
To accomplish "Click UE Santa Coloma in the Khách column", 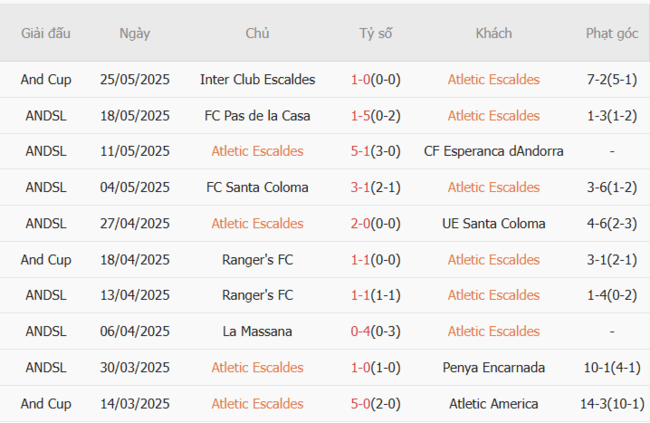I will point(493,223).
